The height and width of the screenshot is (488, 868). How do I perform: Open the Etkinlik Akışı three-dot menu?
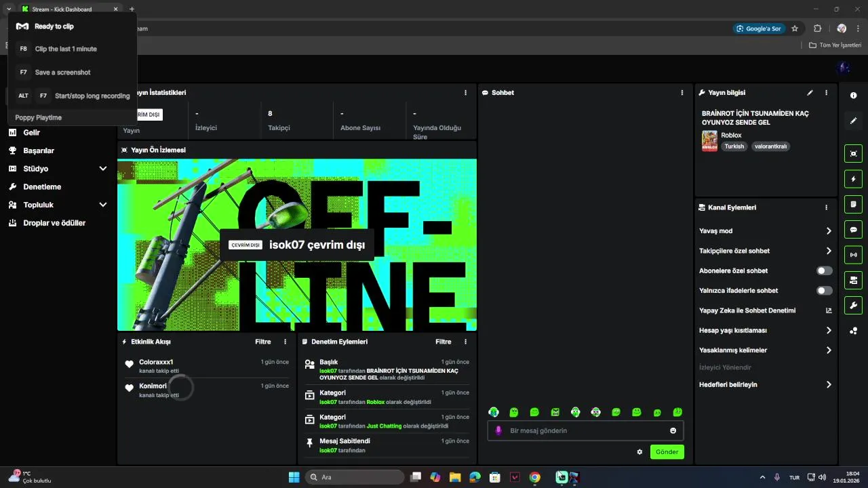(x=285, y=342)
